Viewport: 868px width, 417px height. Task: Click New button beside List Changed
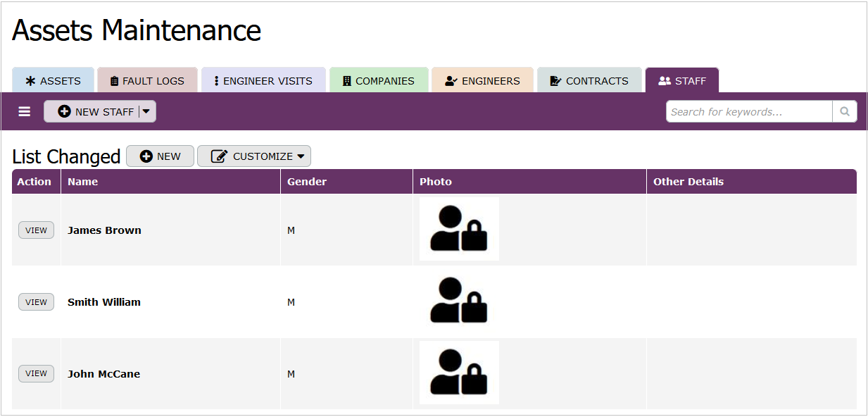(x=160, y=156)
